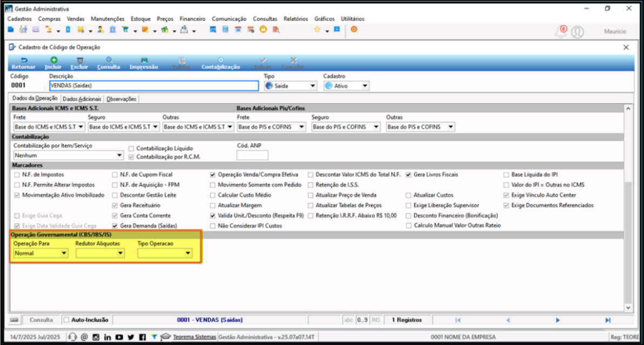The height and width of the screenshot is (345, 644).
Task: Click the Cód. ANP input field
Action: pos(252,155)
